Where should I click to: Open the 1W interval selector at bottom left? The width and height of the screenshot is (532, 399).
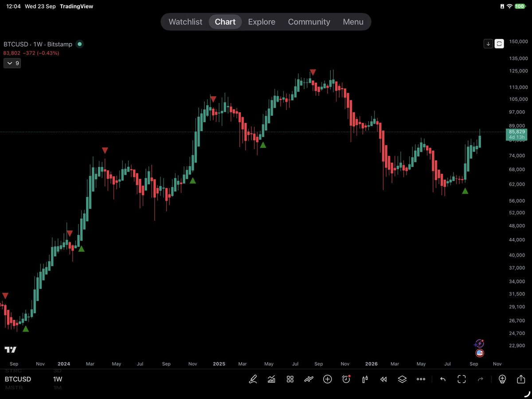[58, 379]
